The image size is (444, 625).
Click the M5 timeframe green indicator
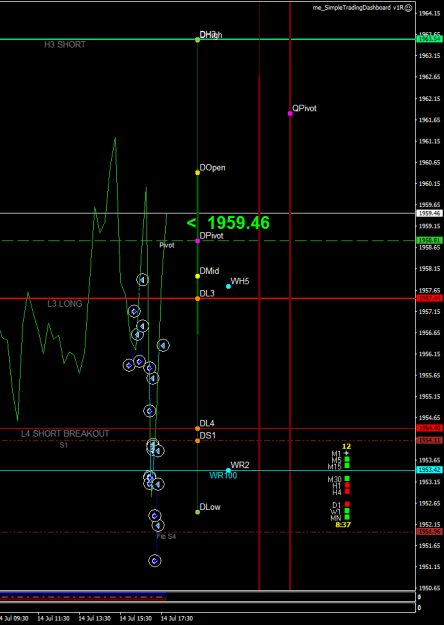347,459
